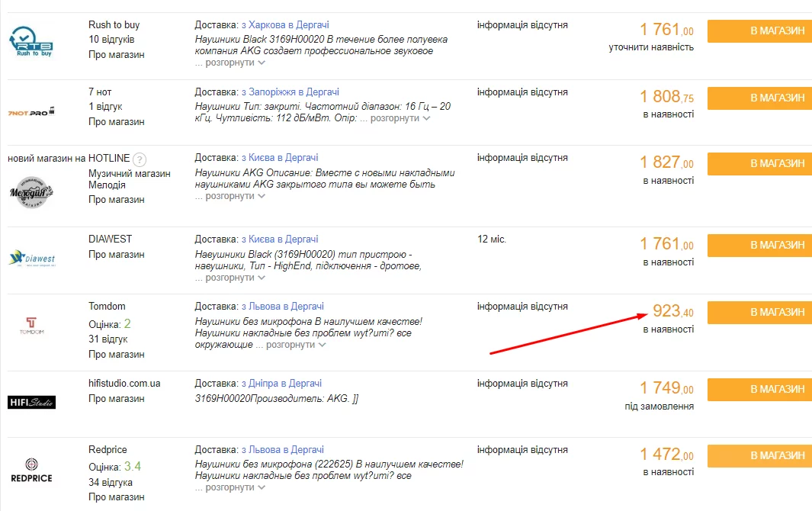Open the Tomdom store name
The image size is (812, 511).
click(x=107, y=307)
